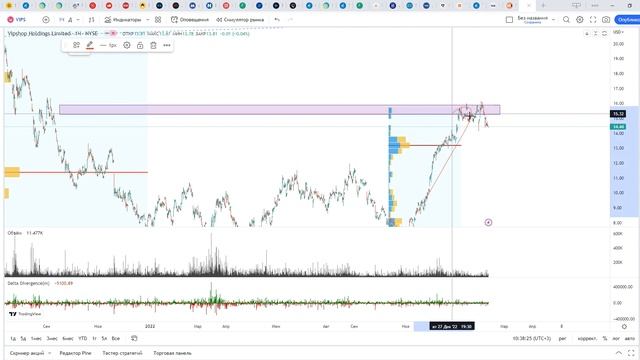Set time range to 3мес

[x=52, y=338]
